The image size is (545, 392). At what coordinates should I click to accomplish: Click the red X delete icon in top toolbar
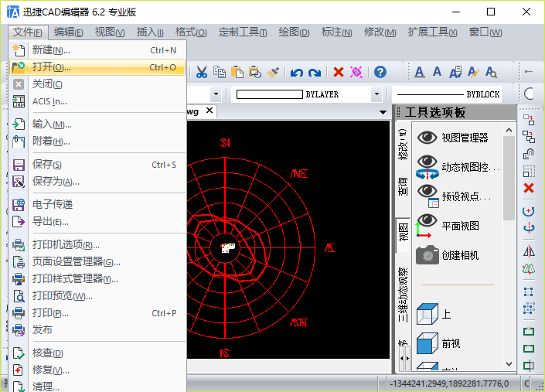coord(338,72)
